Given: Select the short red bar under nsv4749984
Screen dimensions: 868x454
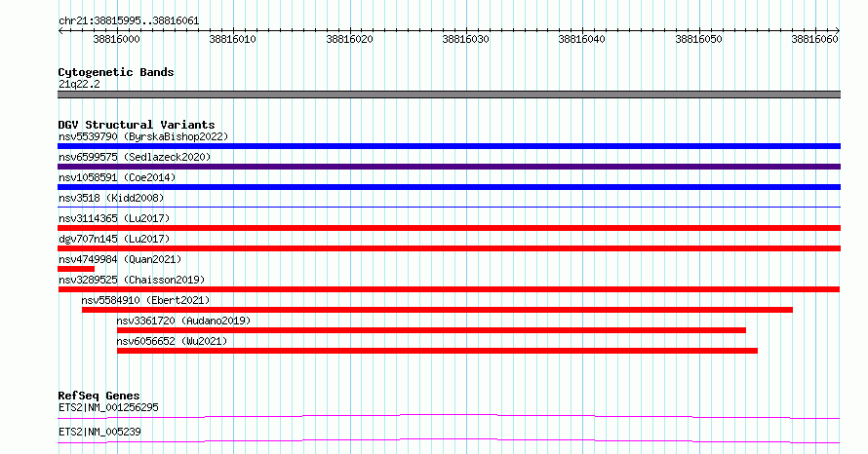Looking at the screenshot, I should pyautogui.click(x=76, y=269).
